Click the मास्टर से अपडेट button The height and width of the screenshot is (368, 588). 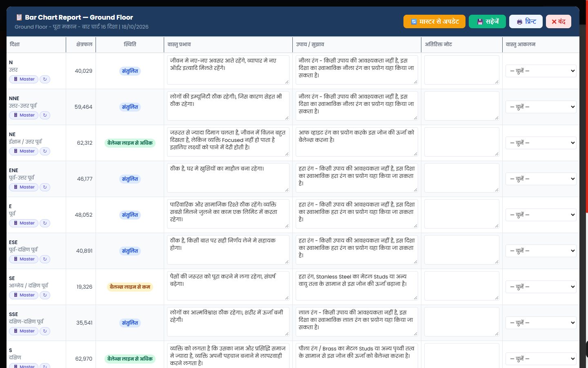(x=434, y=22)
